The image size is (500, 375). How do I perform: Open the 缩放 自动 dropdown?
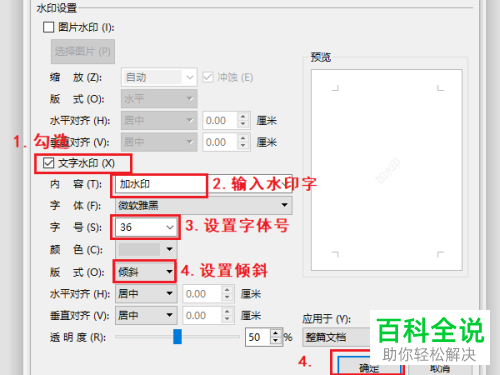pyautogui.click(x=159, y=77)
